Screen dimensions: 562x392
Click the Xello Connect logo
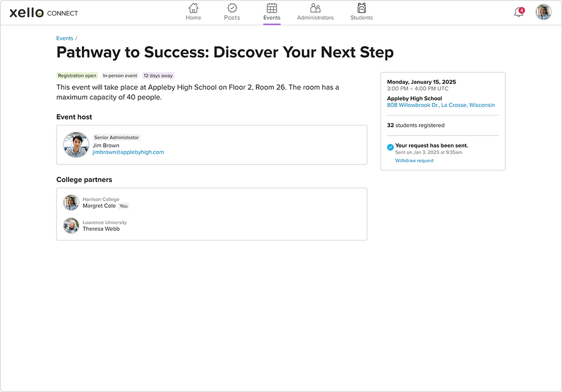coord(44,13)
